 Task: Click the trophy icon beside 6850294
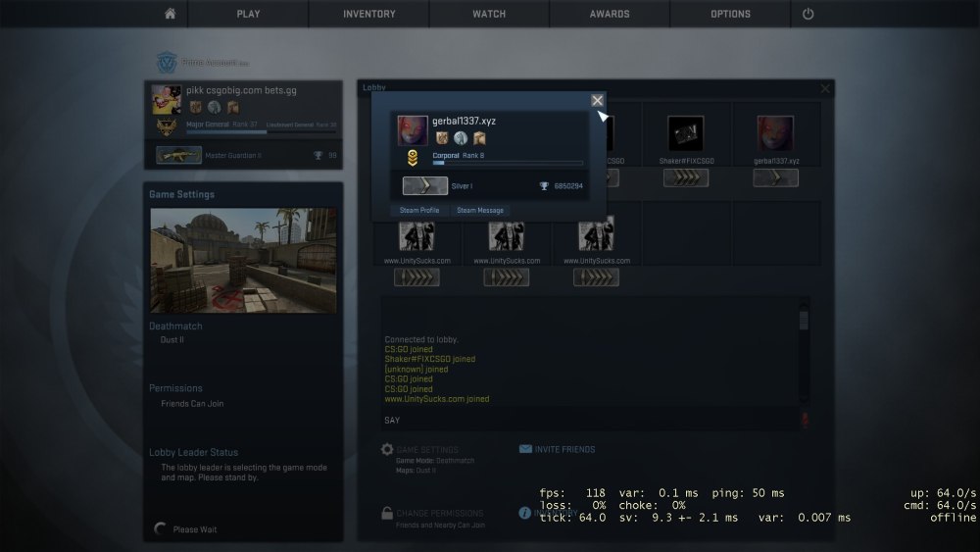pos(544,185)
